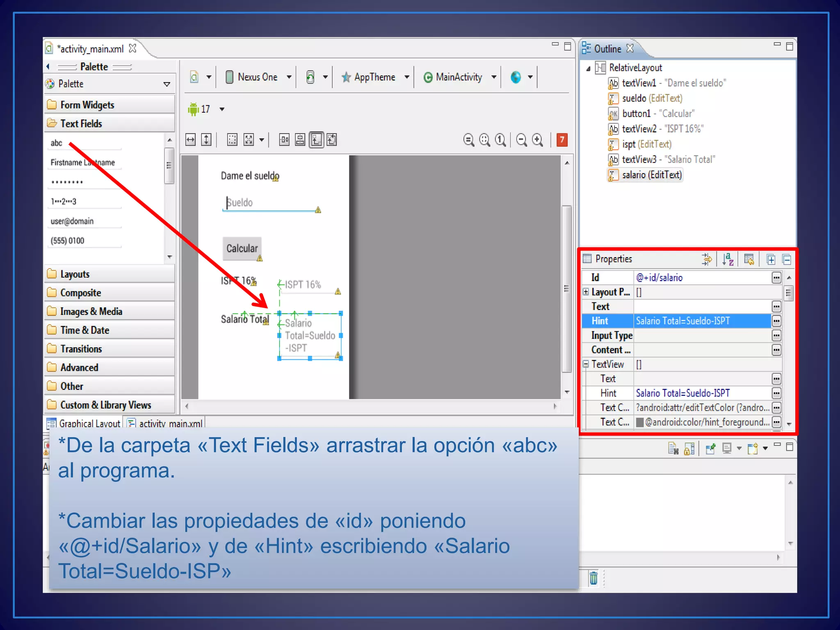This screenshot has width=840, height=630.
Task: Click the trash can icon at bottom
Action: coord(593,578)
